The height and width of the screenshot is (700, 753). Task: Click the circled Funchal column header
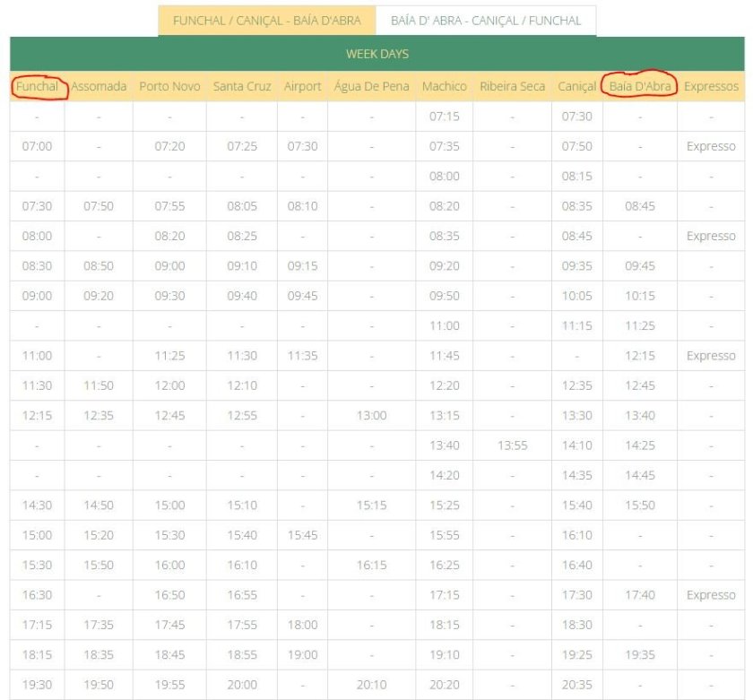pos(37,87)
